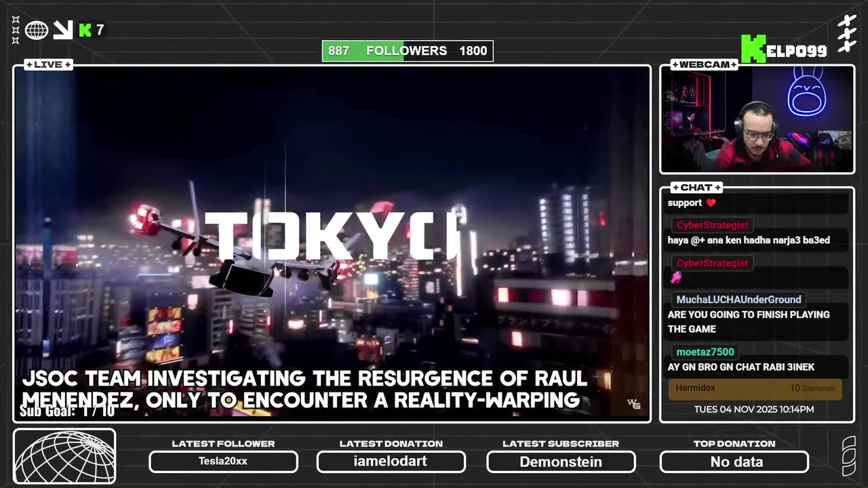Click the latest subscriber box Demonstein
The height and width of the screenshot is (488, 868).
tap(561, 462)
